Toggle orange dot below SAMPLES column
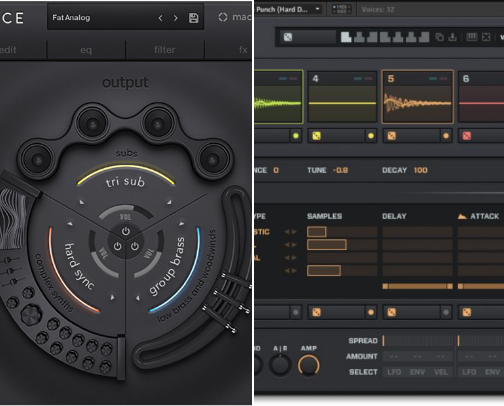Screen dimensions: 504x406 click(371, 312)
